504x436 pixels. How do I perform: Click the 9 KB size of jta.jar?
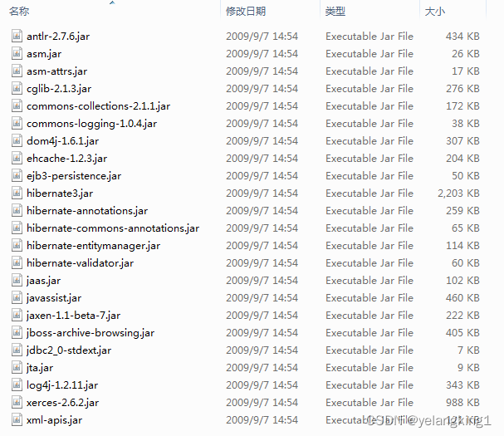(x=468, y=368)
